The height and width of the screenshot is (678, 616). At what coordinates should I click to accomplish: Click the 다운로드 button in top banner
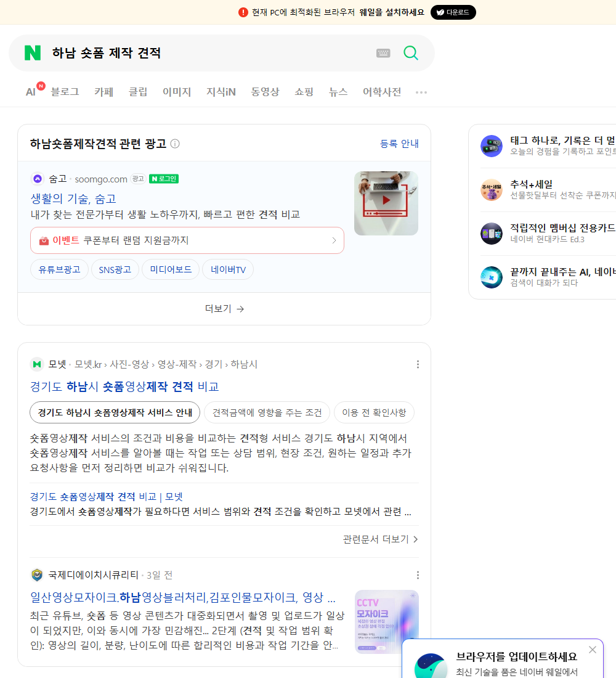(453, 12)
